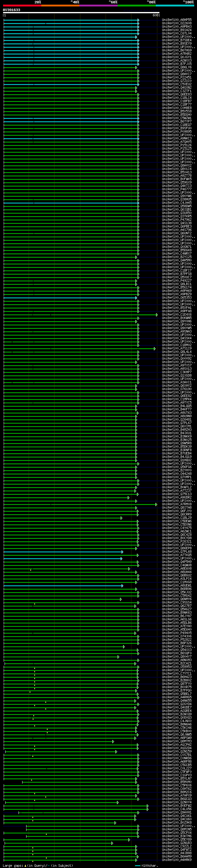The height and width of the screenshot is (868, 197).
Task: Select hit label UniRef100_Q8MTM3
Action: [x=177, y=741]
